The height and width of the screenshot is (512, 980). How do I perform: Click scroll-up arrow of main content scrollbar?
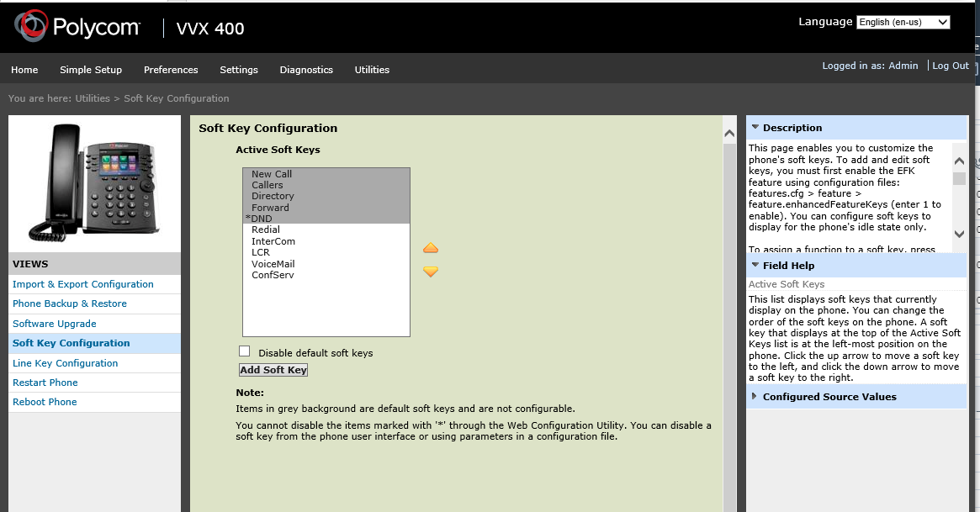(x=729, y=133)
